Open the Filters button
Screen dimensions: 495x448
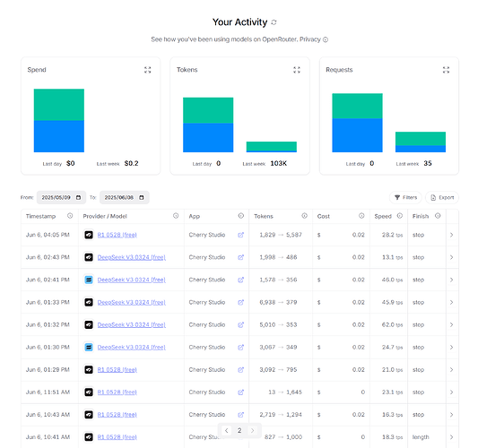point(405,197)
